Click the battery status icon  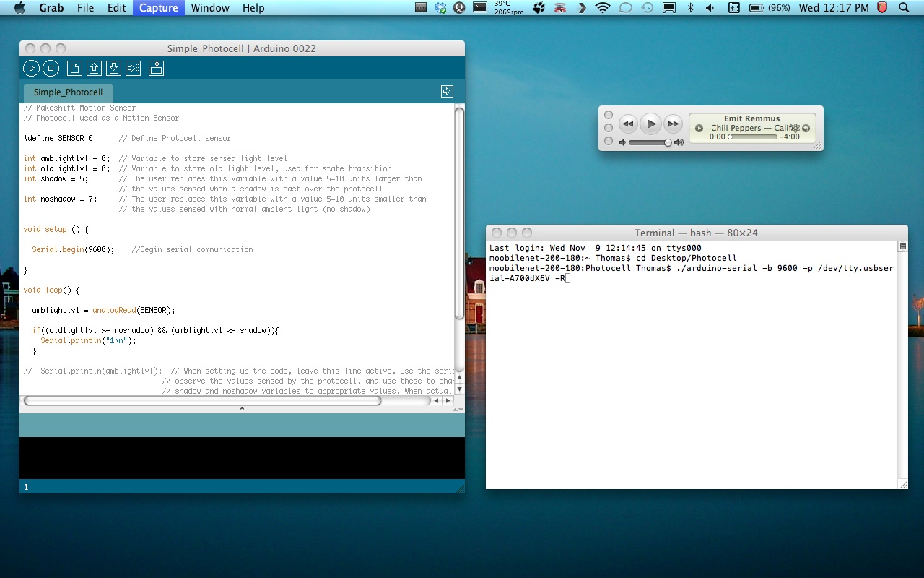[770, 8]
